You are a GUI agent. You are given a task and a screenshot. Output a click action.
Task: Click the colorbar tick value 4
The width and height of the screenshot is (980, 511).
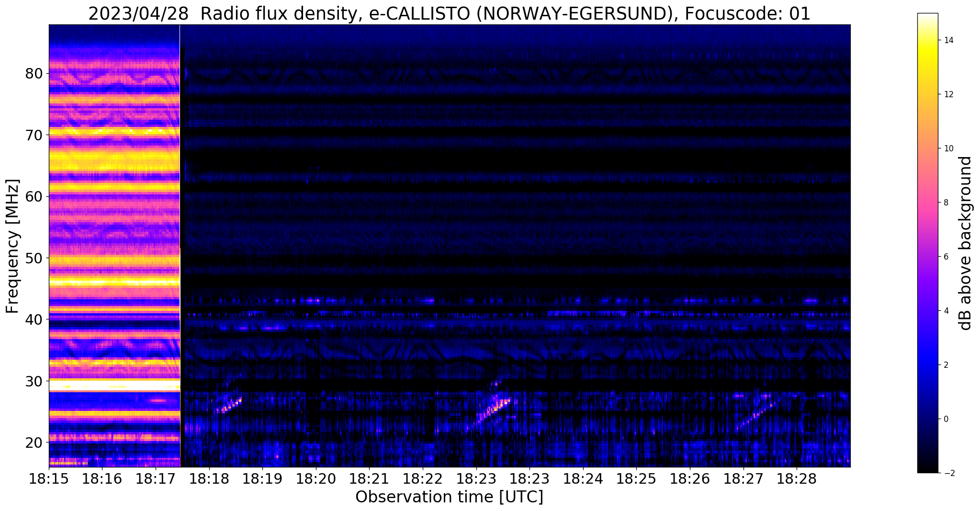pyautogui.click(x=946, y=311)
